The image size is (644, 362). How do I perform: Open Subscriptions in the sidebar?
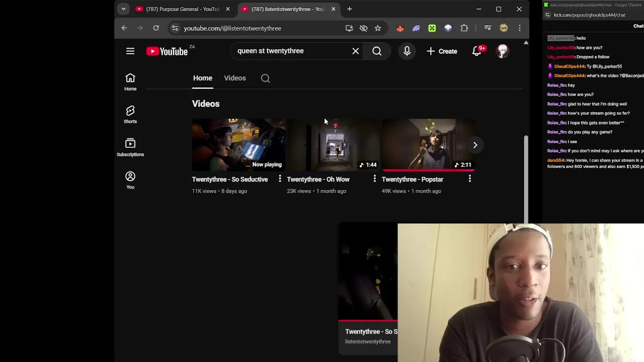pyautogui.click(x=130, y=147)
